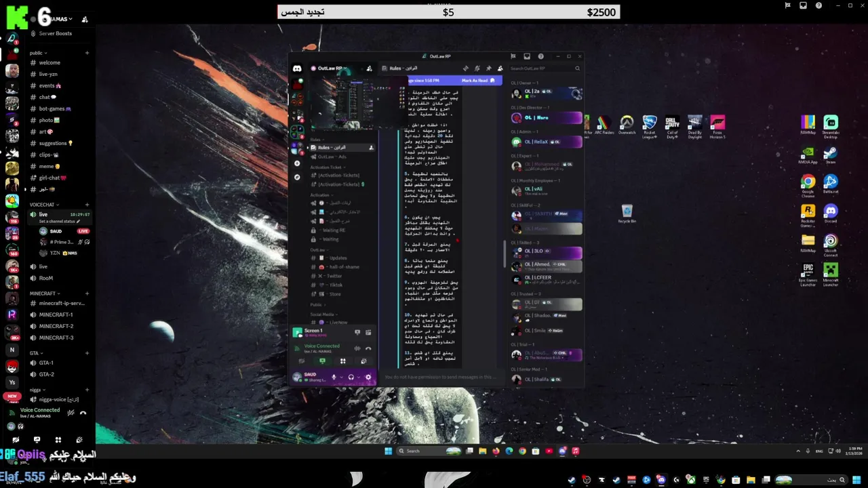Collapse the VOICECHAT category
Screen dimensions: 868x488
[44, 205]
